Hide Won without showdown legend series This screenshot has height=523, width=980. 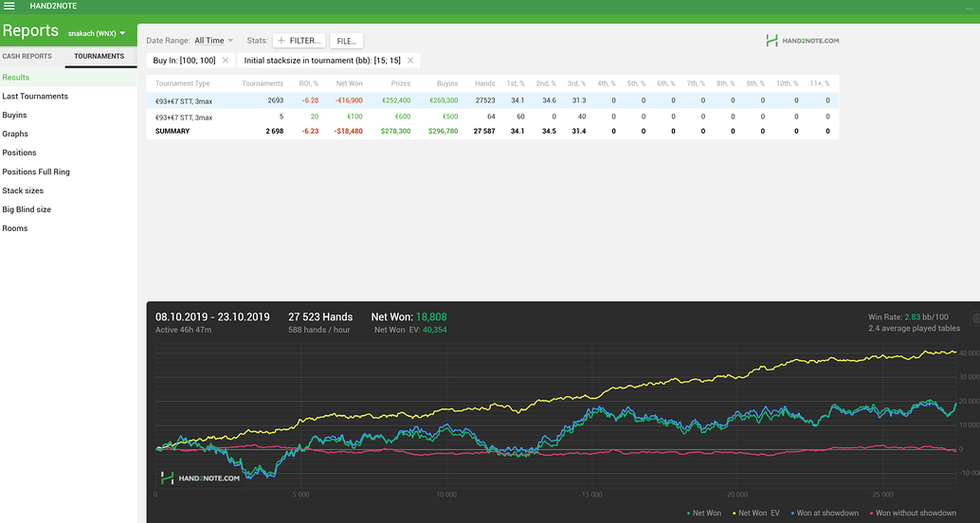pyautogui.click(x=912, y=513)
